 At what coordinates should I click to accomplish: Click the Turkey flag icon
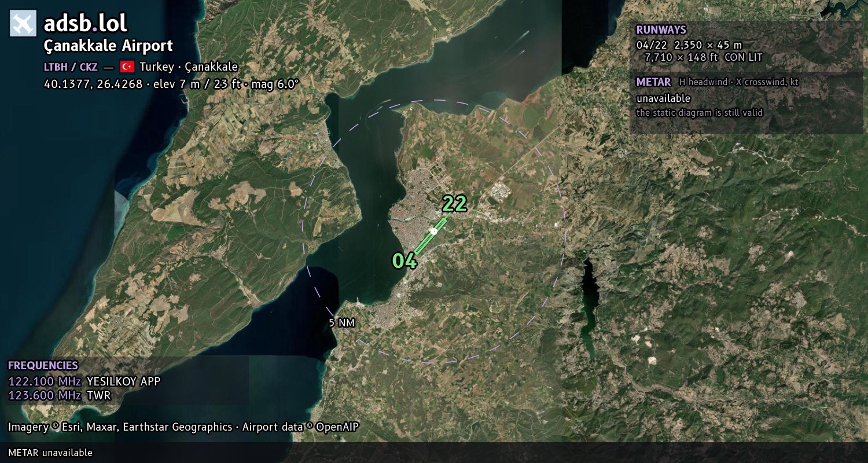127,67
